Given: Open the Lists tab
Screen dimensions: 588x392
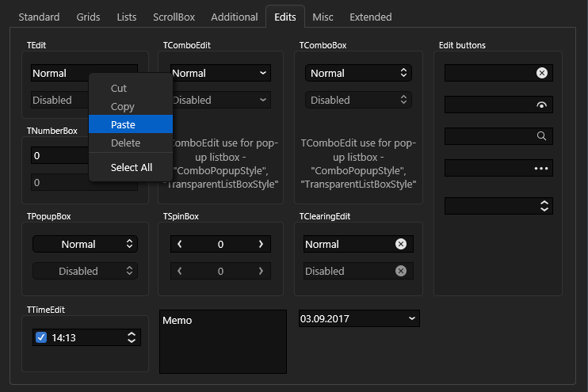Looking at the screenshot, I should point(126,17).
